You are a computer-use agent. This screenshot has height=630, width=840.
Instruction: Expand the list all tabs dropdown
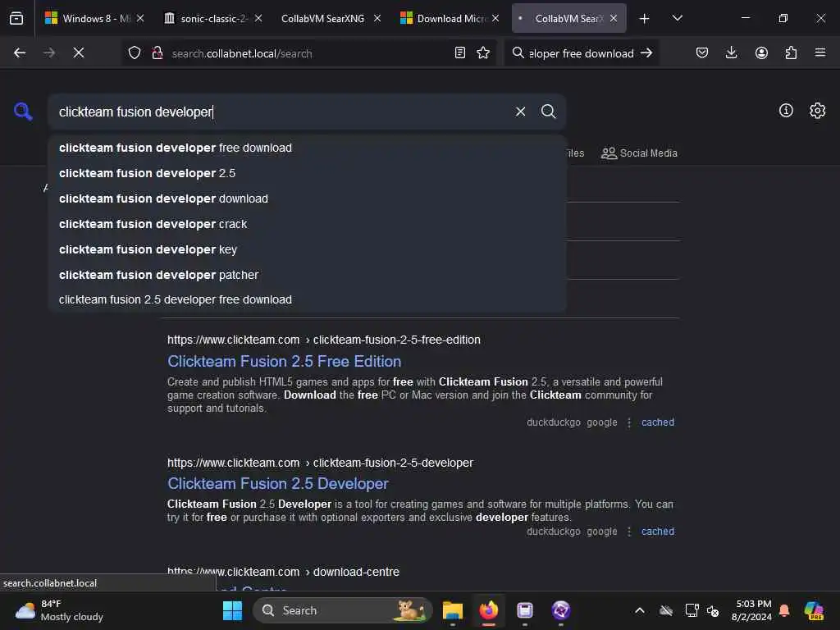click(677, 18)
